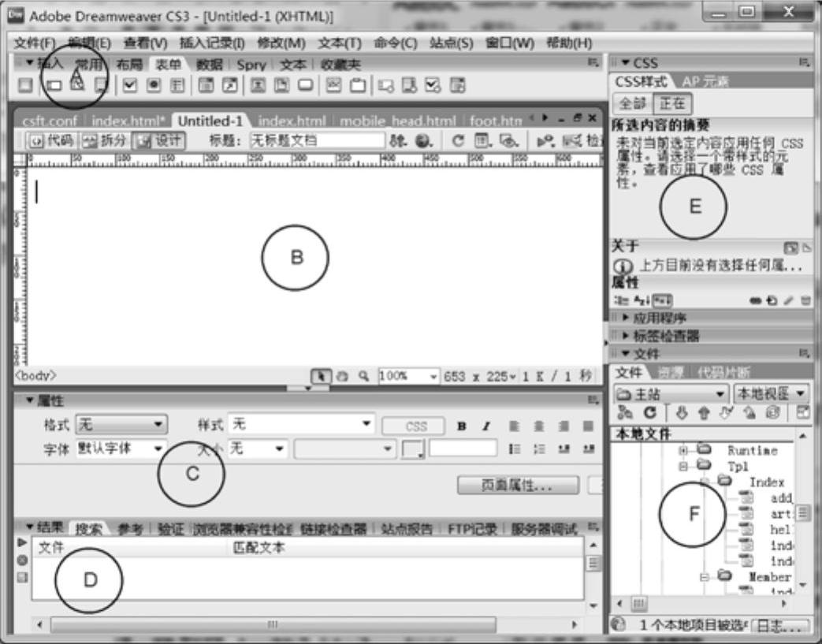Toggle unordered list formatting
Viewport: 822px width, 644px height.
(515, 449)
